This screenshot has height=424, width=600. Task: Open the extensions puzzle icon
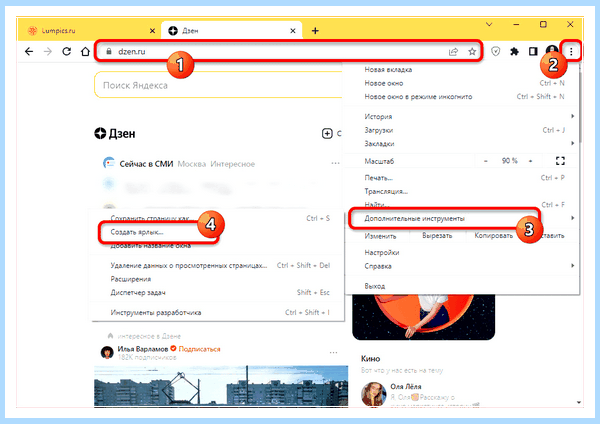[x=515, y=51]
